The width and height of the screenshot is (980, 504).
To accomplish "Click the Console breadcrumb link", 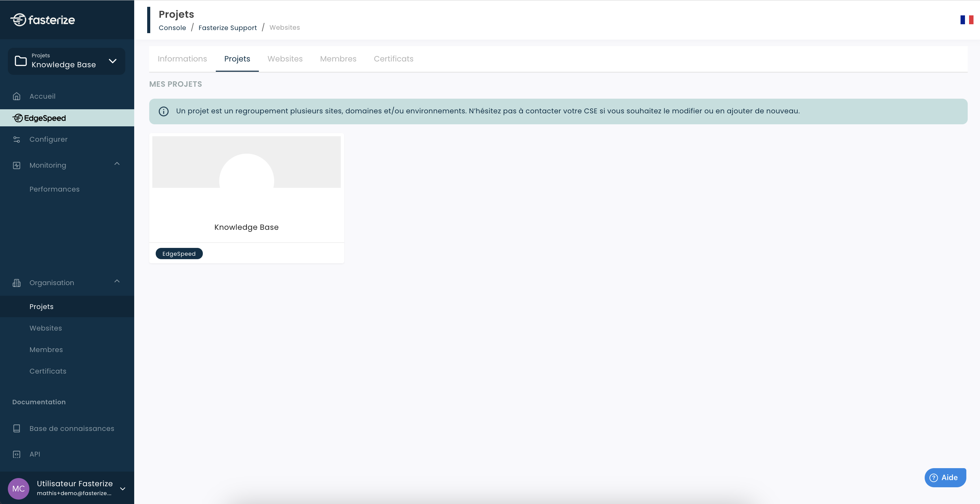I will pyautogui.click(x=172, y=27).
